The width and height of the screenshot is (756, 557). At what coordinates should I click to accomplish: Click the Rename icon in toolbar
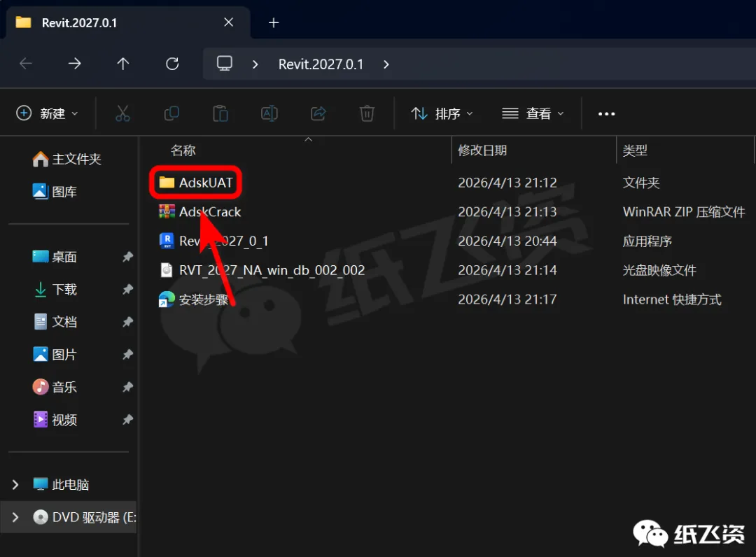click(x=269, y=113)
